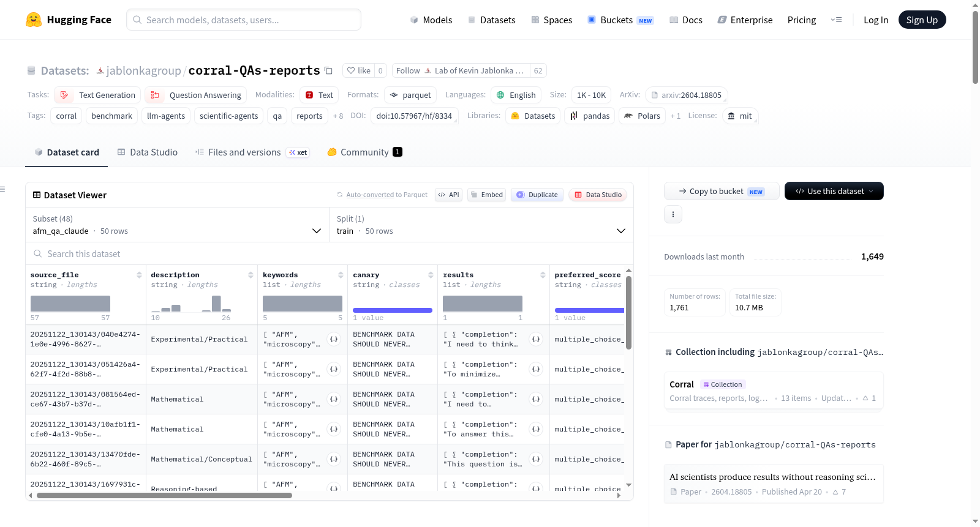Click the description lengths histogram
Viewport: 980px width, 527px height.
point(191,304)
